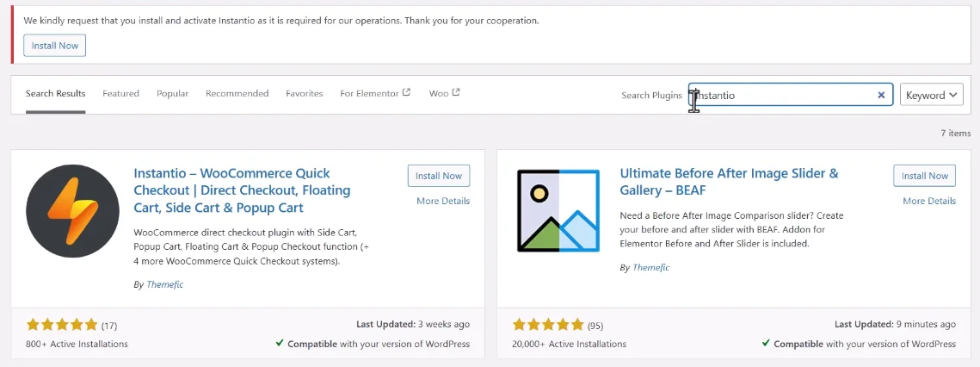Screen dimensions: 980x367
Task: Open the Themefic author link under BEAF
Action: pos(650,267)
